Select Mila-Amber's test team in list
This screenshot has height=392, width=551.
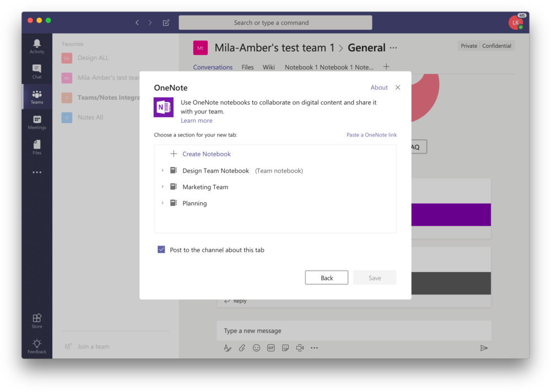[100, 78]
